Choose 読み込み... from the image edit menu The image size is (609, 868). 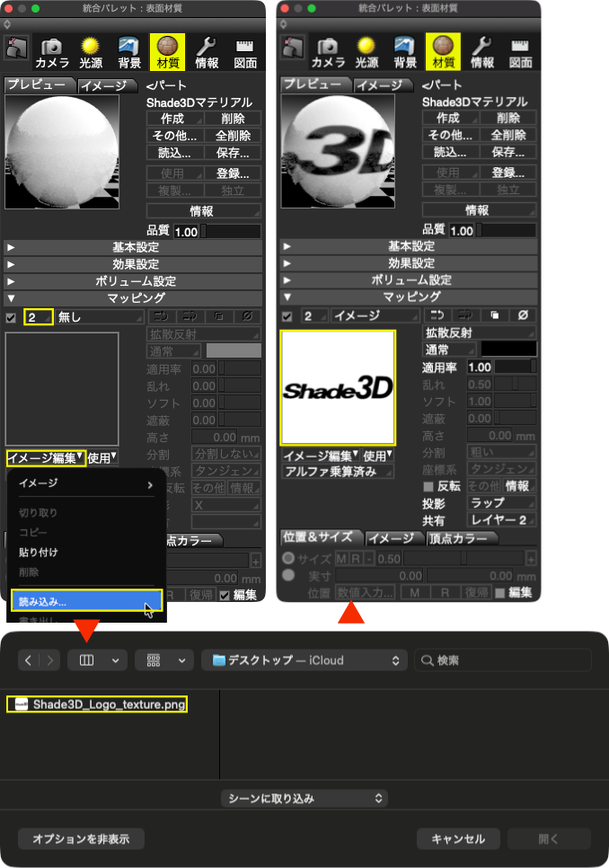pyautogui.click(x=86, y=601)
